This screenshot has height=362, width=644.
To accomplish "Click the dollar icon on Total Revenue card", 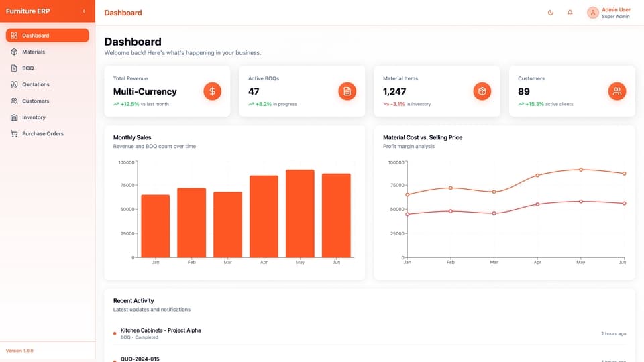I will (213, 91).
